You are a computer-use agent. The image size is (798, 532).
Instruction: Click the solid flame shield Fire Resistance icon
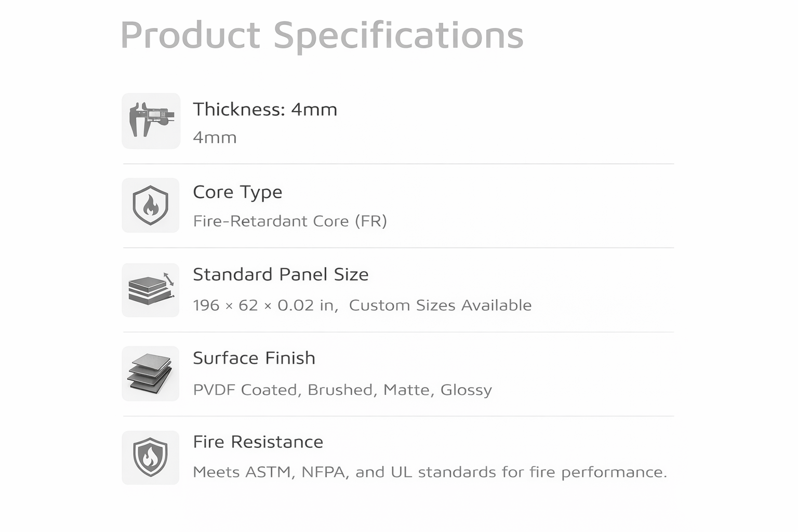[151, 457]
